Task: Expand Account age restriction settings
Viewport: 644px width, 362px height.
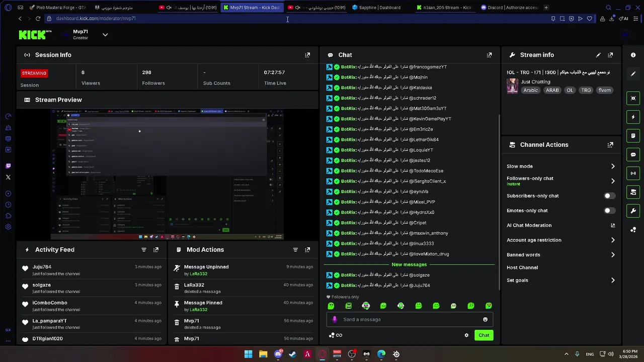Action: [x=612, y=240]
